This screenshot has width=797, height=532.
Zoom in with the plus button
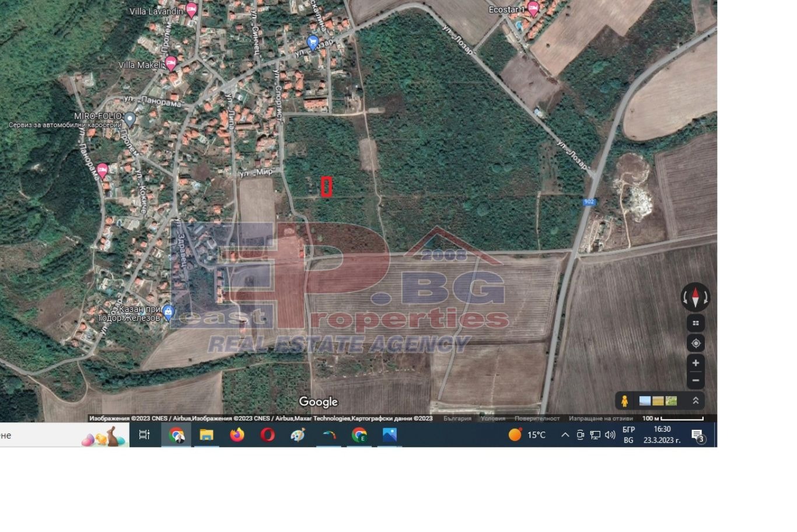coord(695,363)
